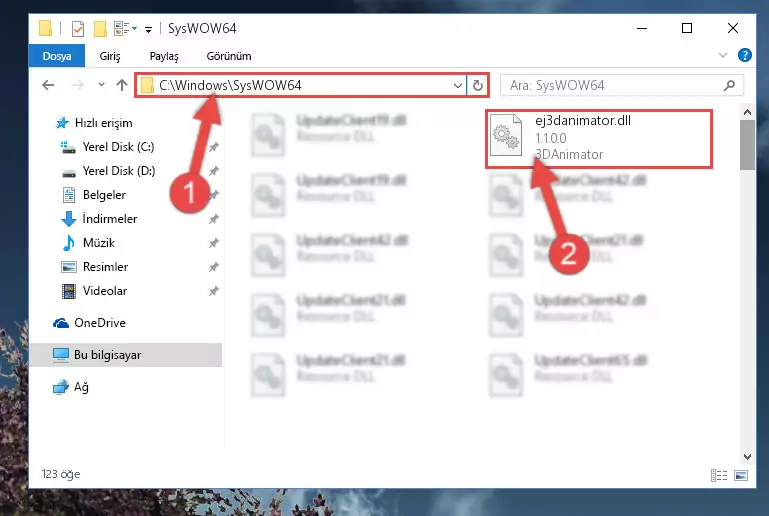769x516 pixels.
Task: Open Yerel Disk (D:) in sidebar
Action: pos(107,171)
